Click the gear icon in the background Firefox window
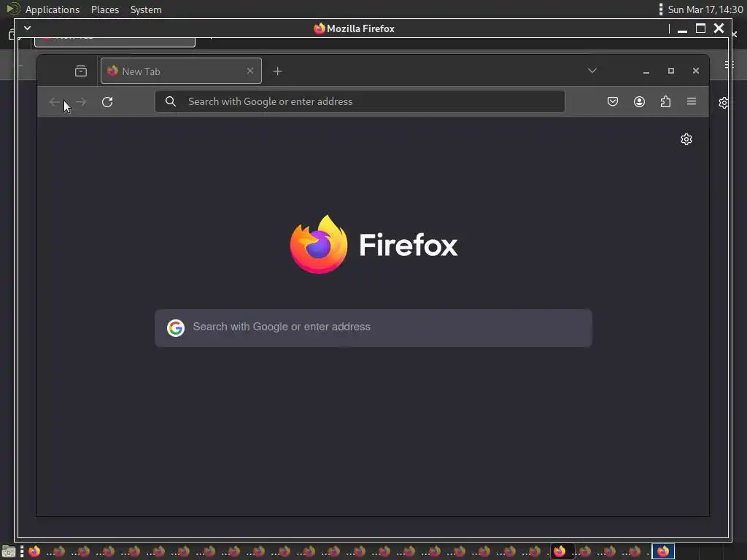 tap(723, 103)
